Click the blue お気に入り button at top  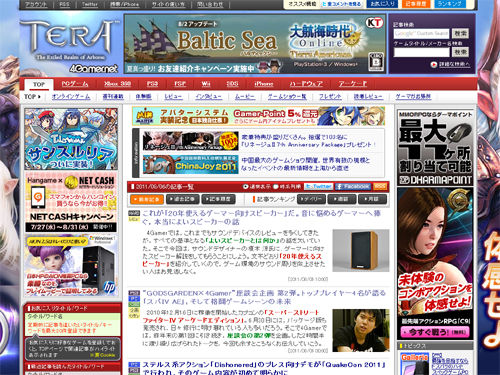click(382, 4)
